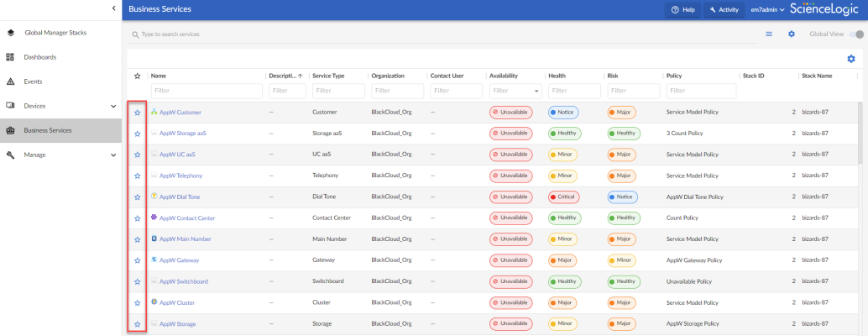Click the AppW Customer service icon
The height and width of the screenshot is (336, 868).
154,112
